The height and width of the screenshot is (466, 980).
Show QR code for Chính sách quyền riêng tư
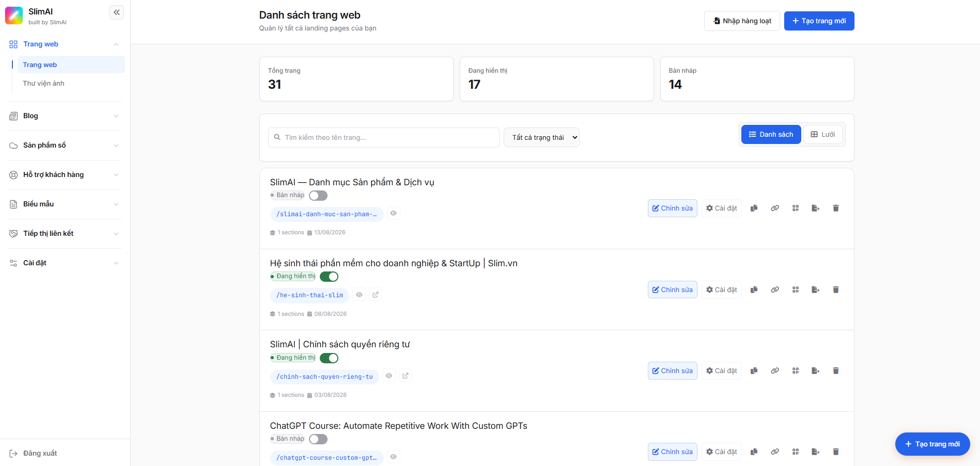coord(796,371)
